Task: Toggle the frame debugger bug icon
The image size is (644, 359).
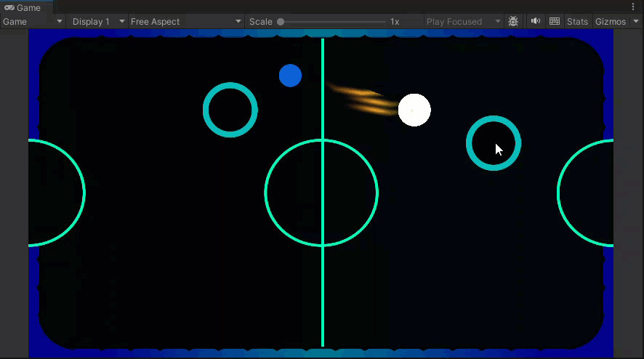Action: (513, 21)
